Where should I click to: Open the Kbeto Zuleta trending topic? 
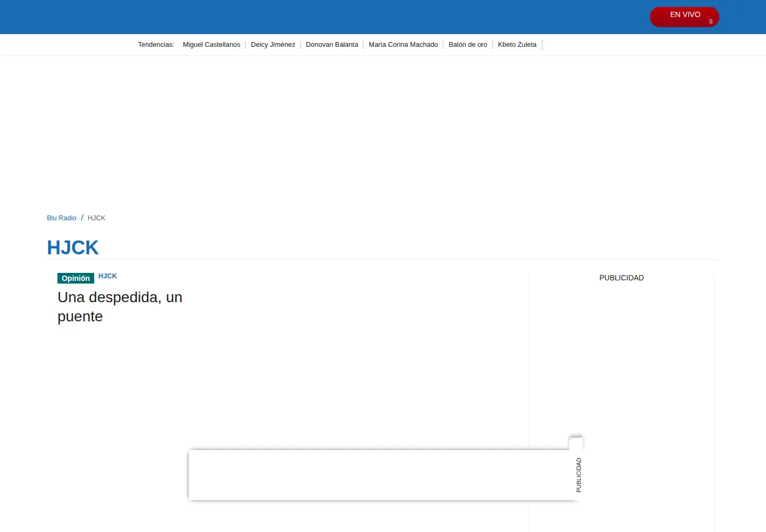tap(517, 45)
